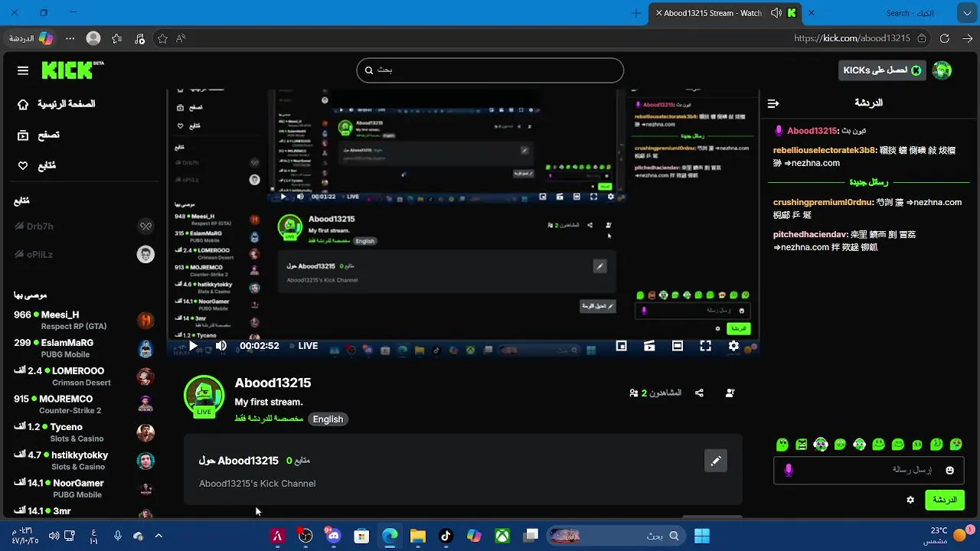Go to Kick logo home
The width and height of the screenshot is (980, 551).
(73, 70)
